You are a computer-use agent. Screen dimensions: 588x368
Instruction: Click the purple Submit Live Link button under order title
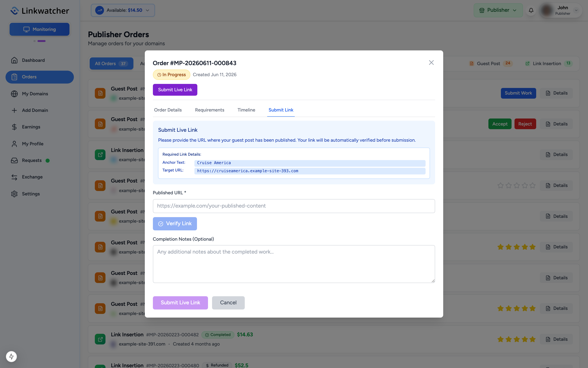pos(175,90)
